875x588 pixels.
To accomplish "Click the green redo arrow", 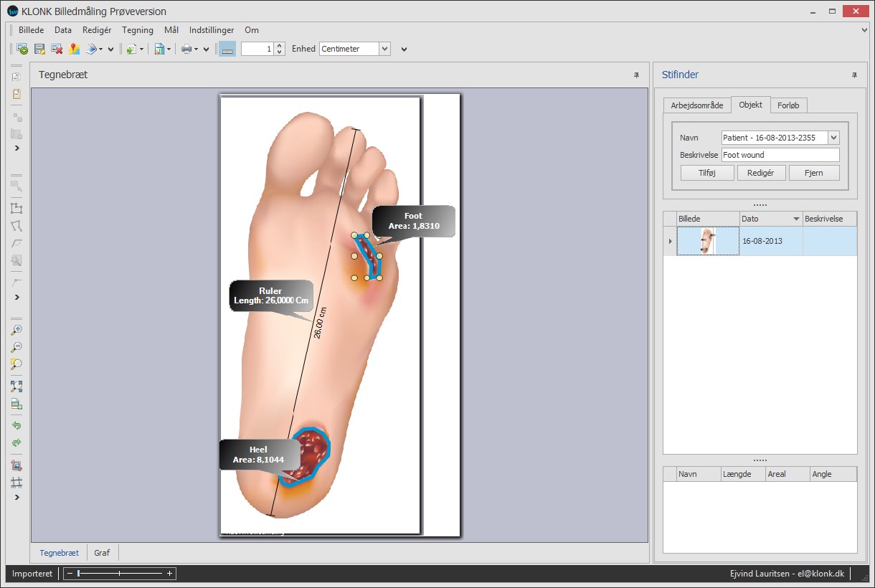I will pos(16,442).
